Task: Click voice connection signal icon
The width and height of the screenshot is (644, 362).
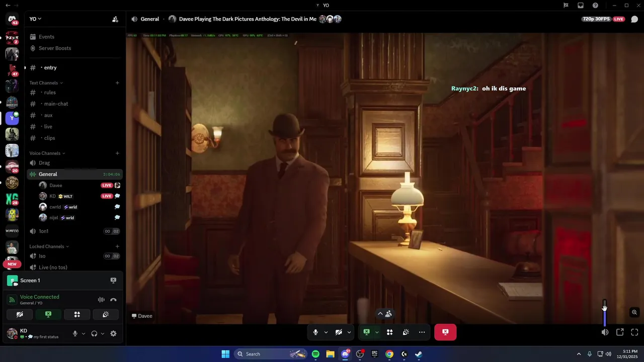Action: pos(12,300)
